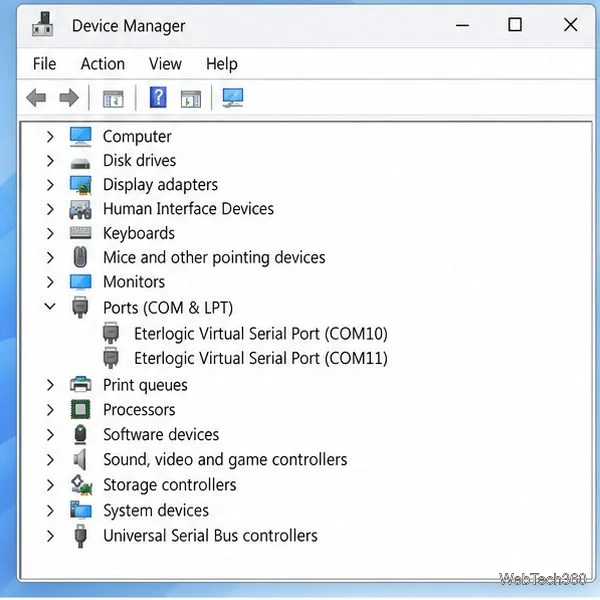Open the Help menu
This screenshot has height=600, width=600.
click(222, 64)
